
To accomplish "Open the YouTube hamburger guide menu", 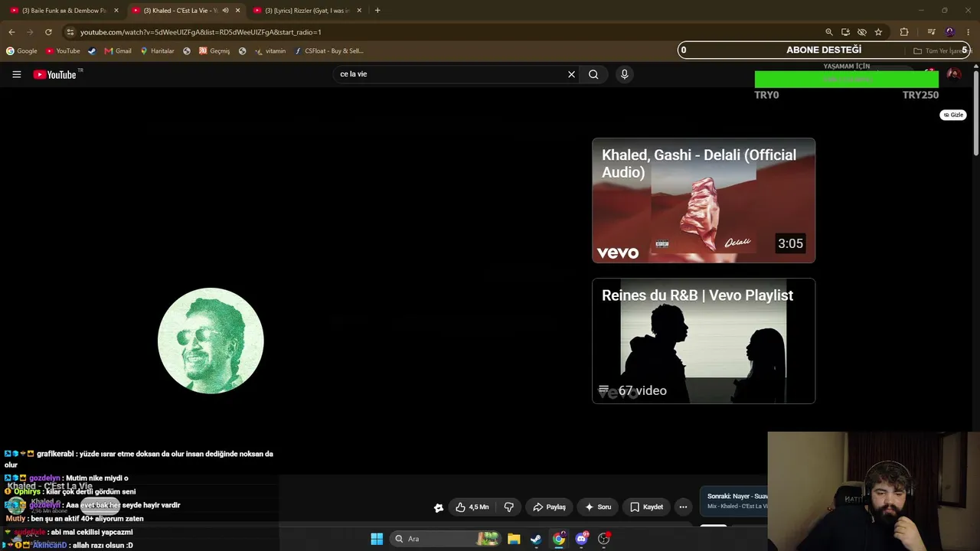I will point(16,74).
